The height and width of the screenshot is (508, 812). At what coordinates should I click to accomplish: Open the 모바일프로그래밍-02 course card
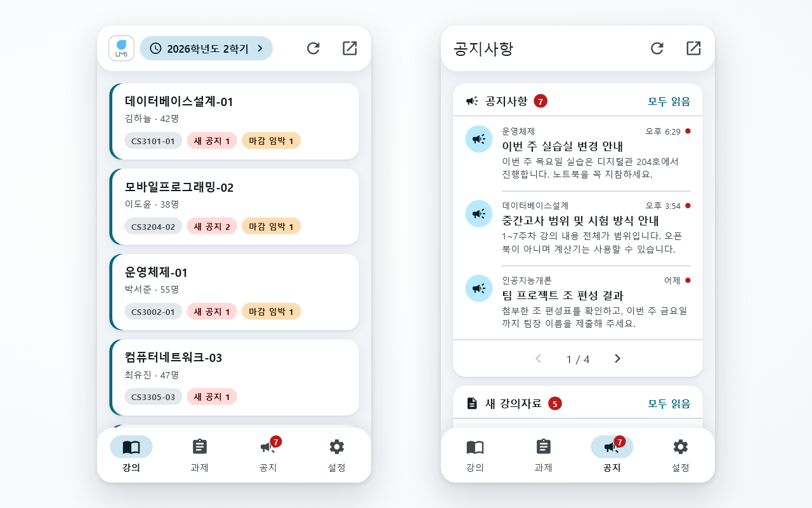234,207
